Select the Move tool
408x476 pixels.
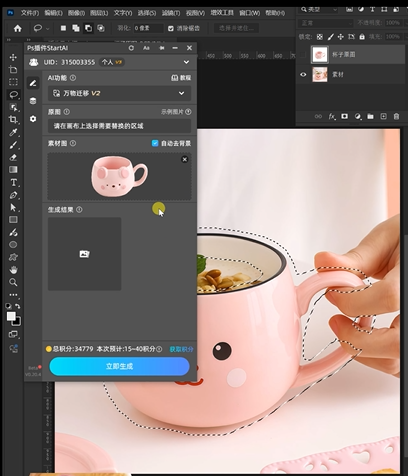[13, 57]
